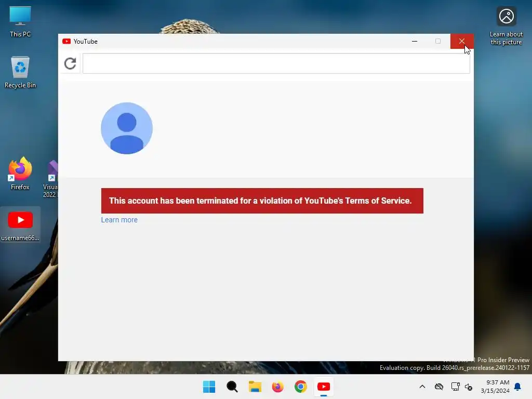The height and width of the screenshot is (399, 532).
Task: Select the username66 YouTube desktop shortcut
Action: point(20,225)
